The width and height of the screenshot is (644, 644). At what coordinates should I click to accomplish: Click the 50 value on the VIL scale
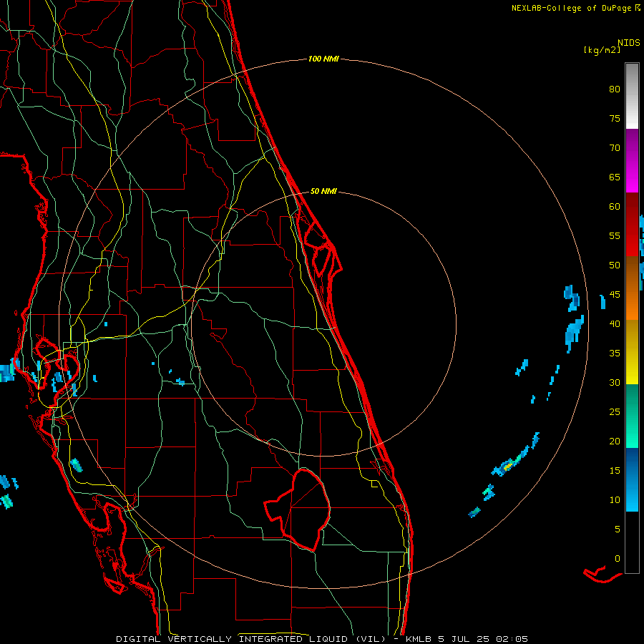pyautogui.click(x=615, y=265)
